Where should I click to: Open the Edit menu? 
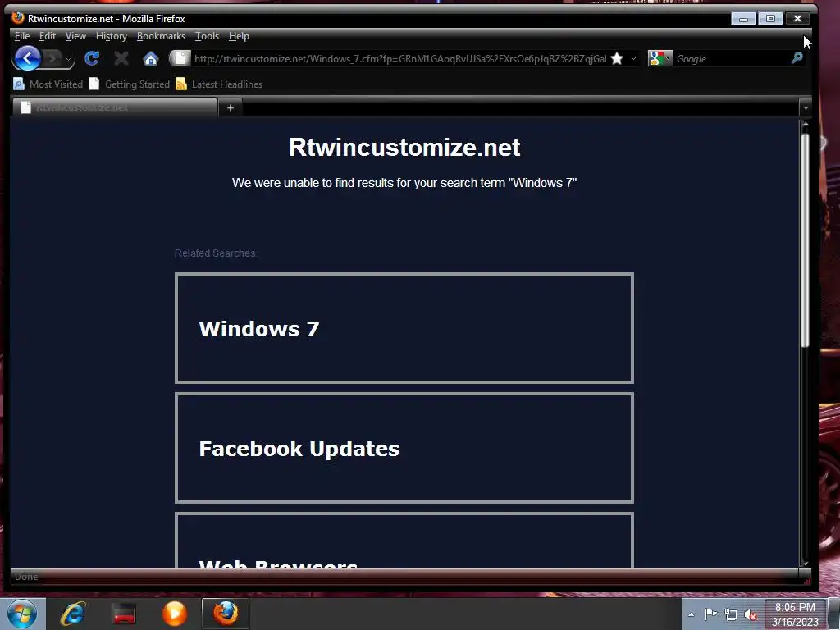(47, 36)
